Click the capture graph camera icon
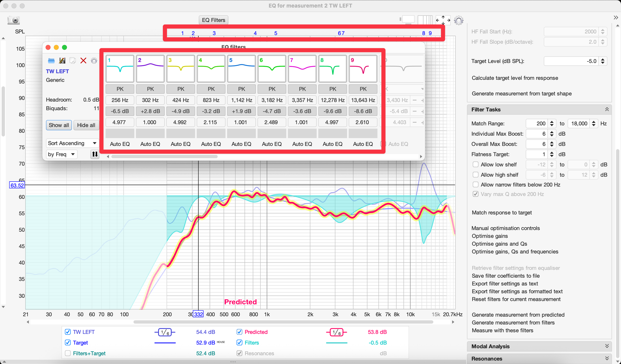The height and width of the screenshot is (364, 621). coord(14,20)
